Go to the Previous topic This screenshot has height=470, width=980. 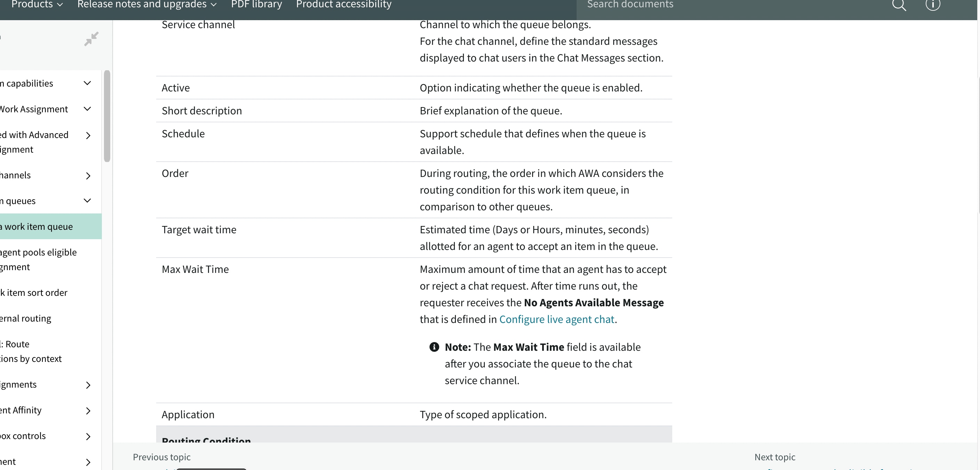161,457
